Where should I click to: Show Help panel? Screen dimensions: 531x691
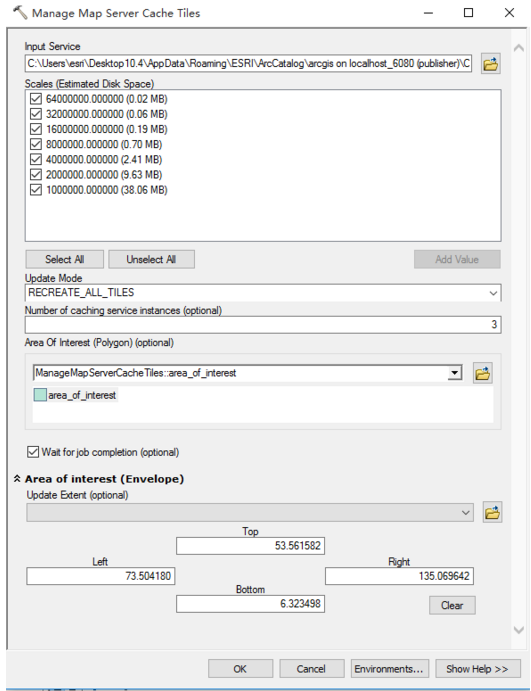click(478, 669)
